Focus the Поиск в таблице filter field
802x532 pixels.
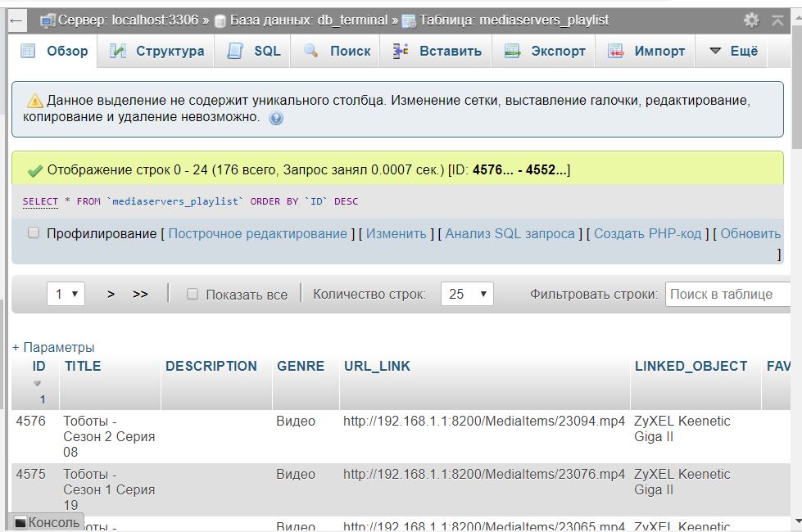pyautogui.click(x=728, y=294)
